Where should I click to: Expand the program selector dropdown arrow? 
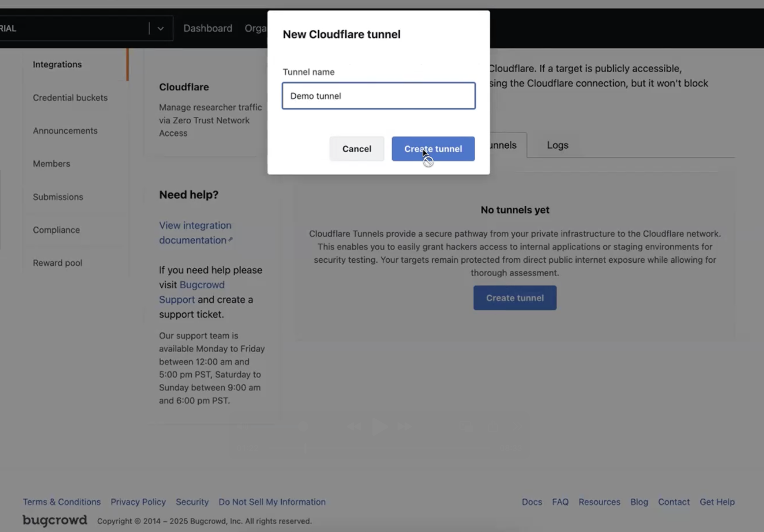click(x=161, y=29)
